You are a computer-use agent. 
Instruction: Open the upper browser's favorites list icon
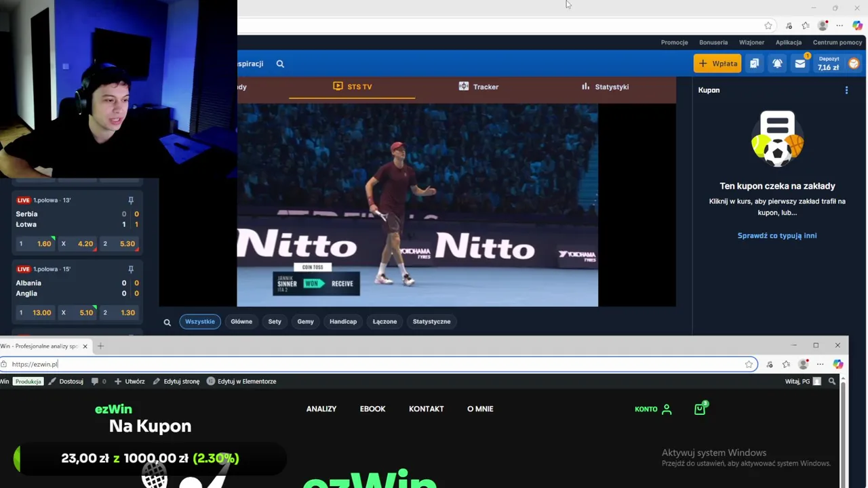click(x=806, y=26)
